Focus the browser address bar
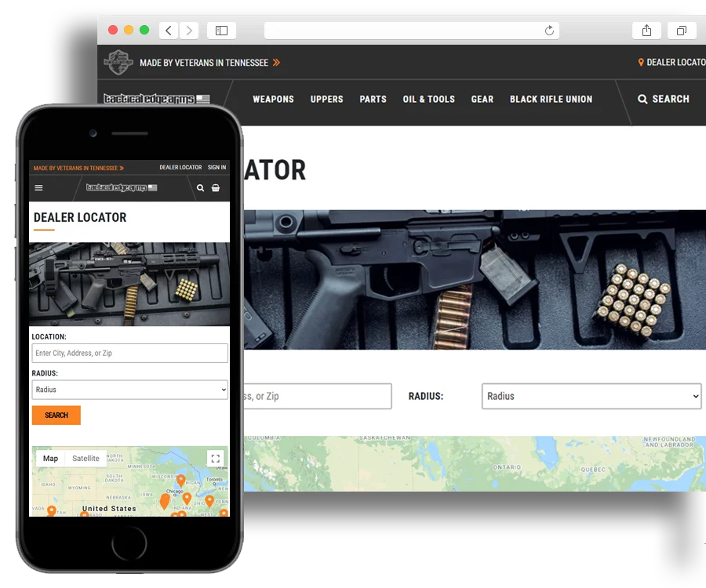706x588 pixels. coord(412,31)
